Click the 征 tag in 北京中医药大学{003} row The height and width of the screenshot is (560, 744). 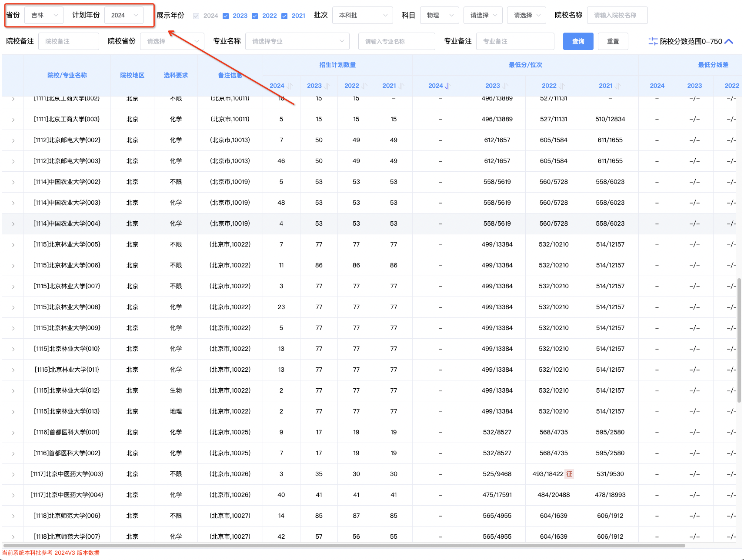click(569, 474)
